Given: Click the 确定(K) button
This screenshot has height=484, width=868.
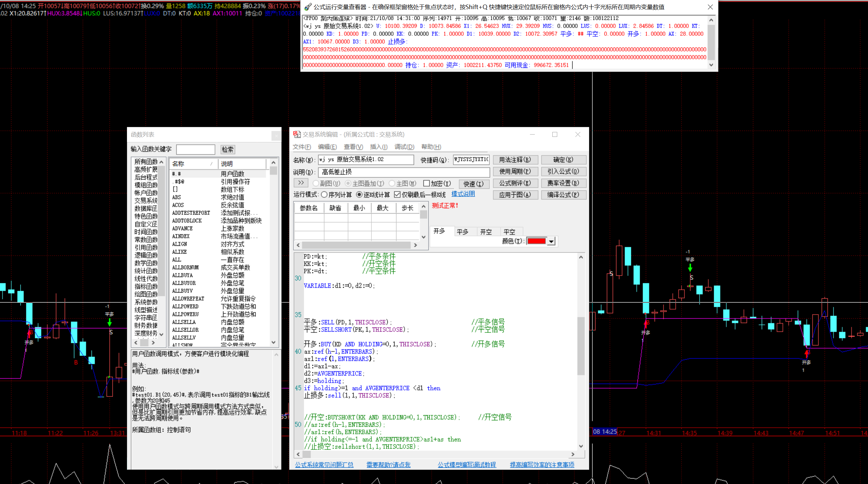Looking at the screenshot, I should [x=563, y=160].
